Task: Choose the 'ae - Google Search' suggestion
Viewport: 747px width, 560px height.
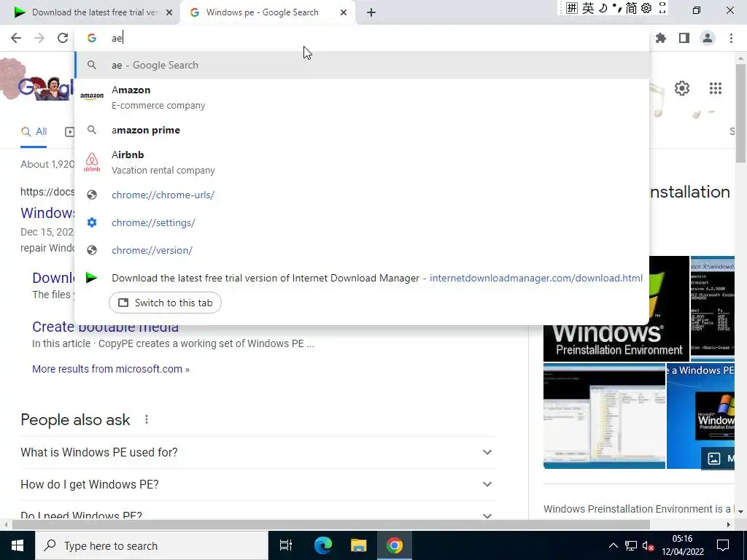Action: point(362,65)
